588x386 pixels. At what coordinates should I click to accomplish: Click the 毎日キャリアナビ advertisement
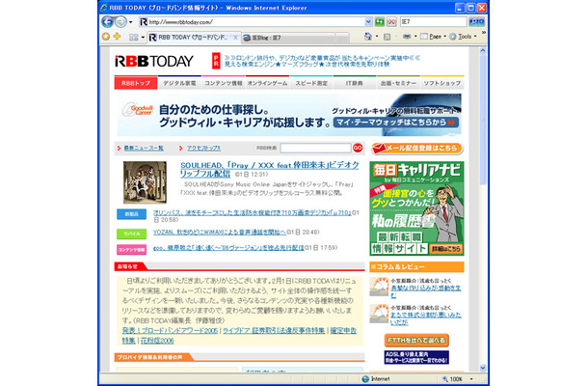[x=416, y=208]
